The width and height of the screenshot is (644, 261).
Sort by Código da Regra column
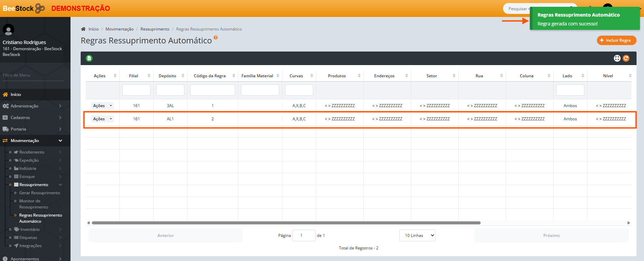pos(234,76)
